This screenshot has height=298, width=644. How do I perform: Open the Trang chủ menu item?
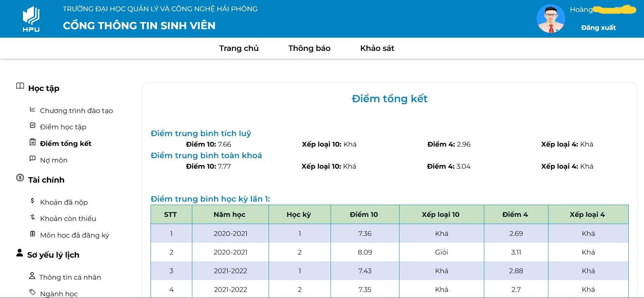239,48
